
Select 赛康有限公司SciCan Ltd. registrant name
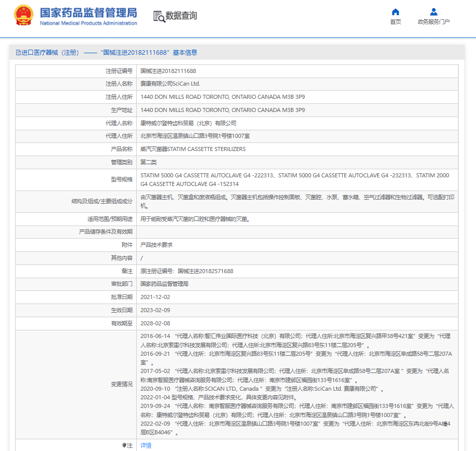click(170, 84)
